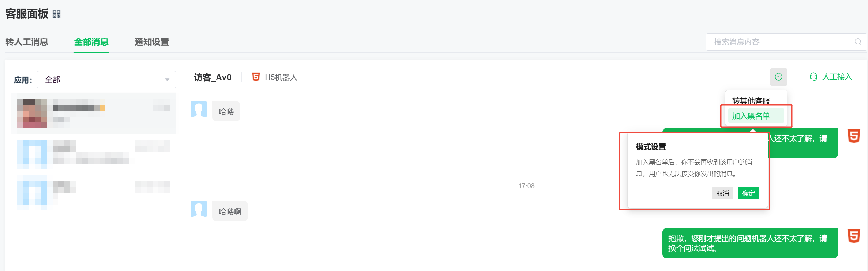Select the first conversation in the left list

click(93, 113)
